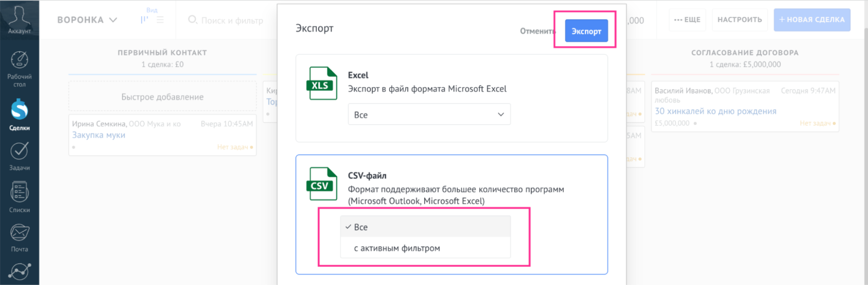The image size is (868, 285).
Task: Select the CSV file icon
Action: pyautogui.click(x=322, y=184)
